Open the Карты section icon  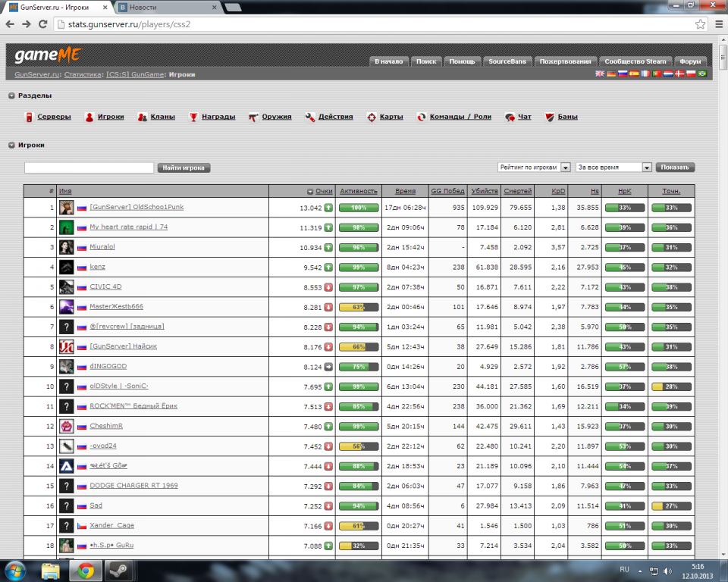click(372, 117)
